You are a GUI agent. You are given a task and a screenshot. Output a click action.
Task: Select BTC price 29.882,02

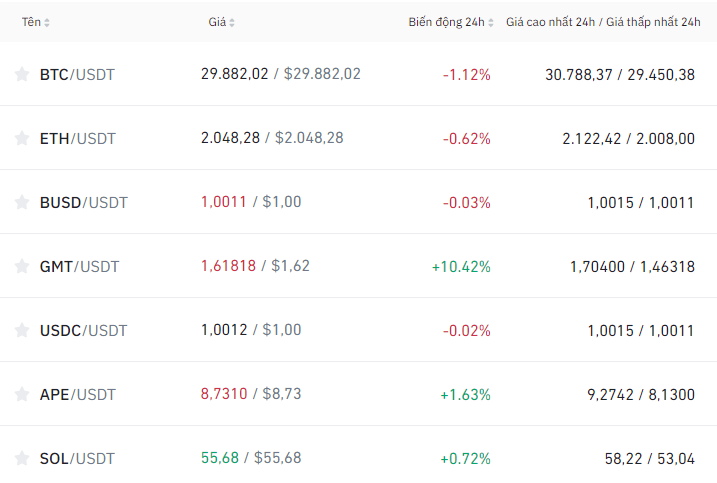pos(235,74)
